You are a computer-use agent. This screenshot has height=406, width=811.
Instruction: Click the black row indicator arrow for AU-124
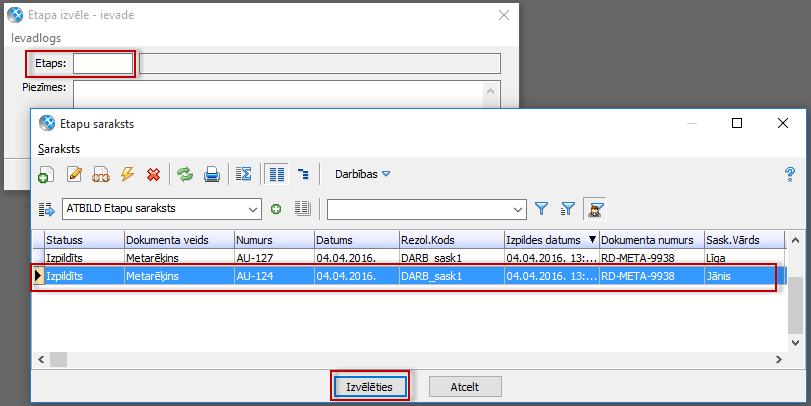tap(38, 276)
